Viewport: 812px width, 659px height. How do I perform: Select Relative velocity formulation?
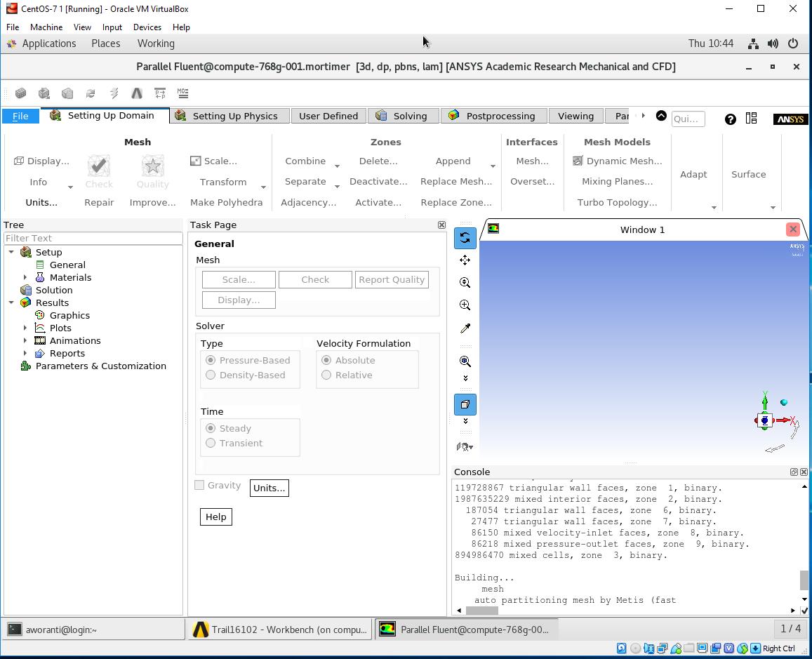326,375
